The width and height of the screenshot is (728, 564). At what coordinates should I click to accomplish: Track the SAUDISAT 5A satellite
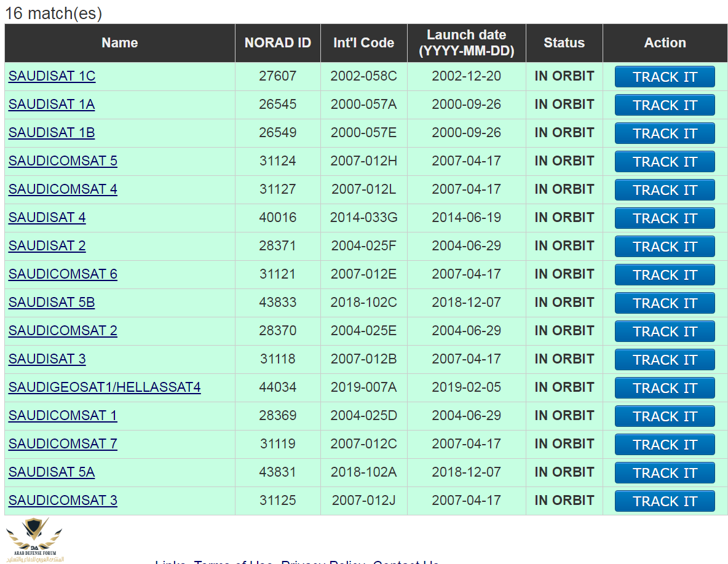coord(665,474)
